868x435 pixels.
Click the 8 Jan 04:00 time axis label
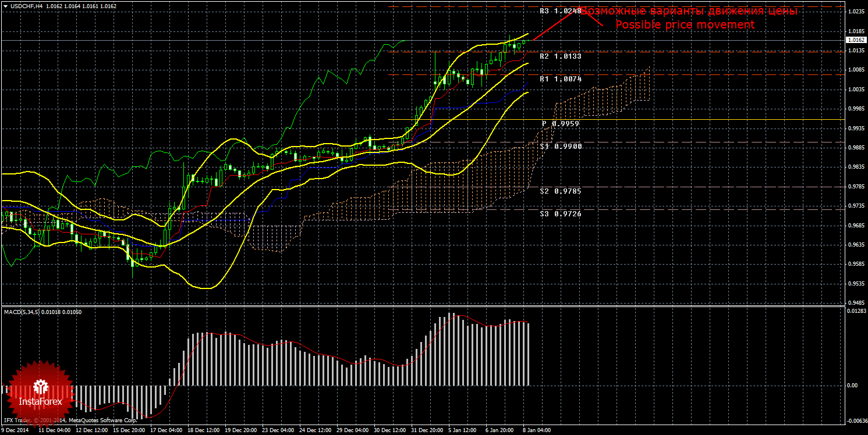[537, 431]
